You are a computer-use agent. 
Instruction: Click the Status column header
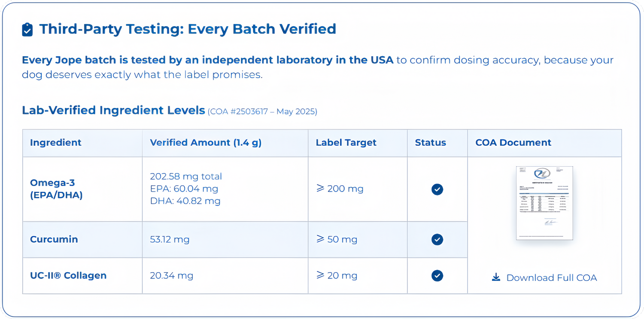[430, 143]
